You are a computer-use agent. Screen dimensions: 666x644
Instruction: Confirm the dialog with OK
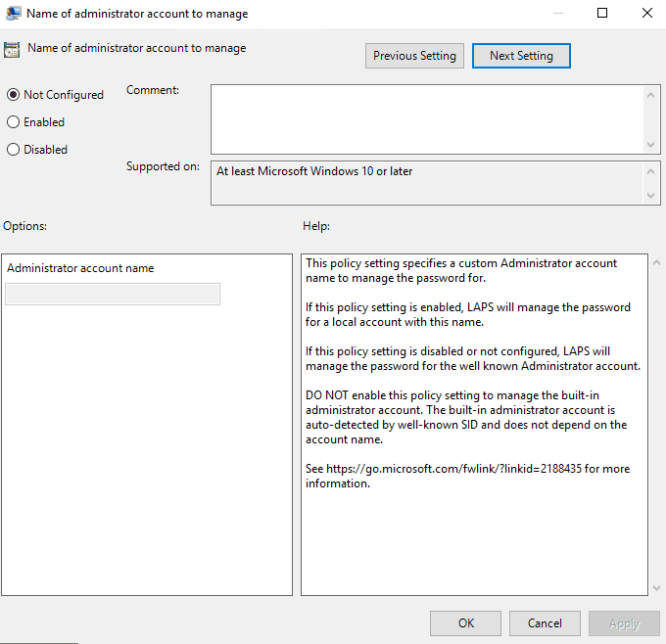point(466,623)
